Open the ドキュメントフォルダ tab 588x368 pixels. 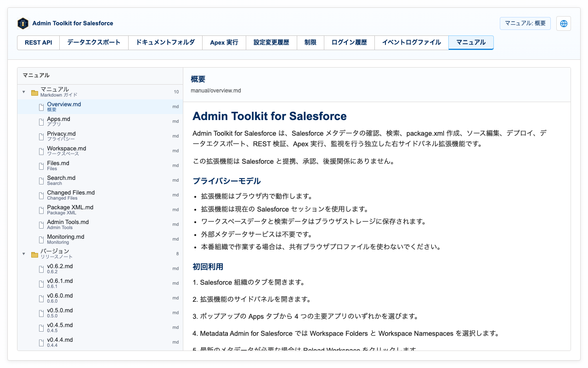[x=165, y=42]
